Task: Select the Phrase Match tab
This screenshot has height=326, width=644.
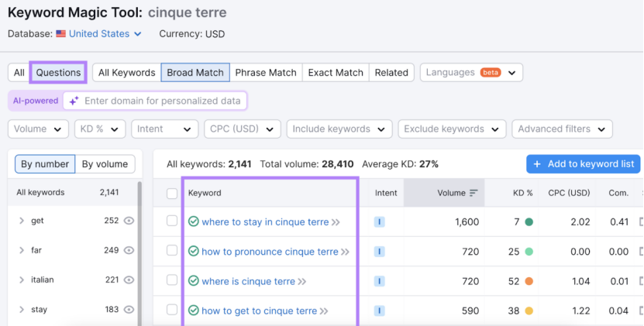Action: point(266,73)
